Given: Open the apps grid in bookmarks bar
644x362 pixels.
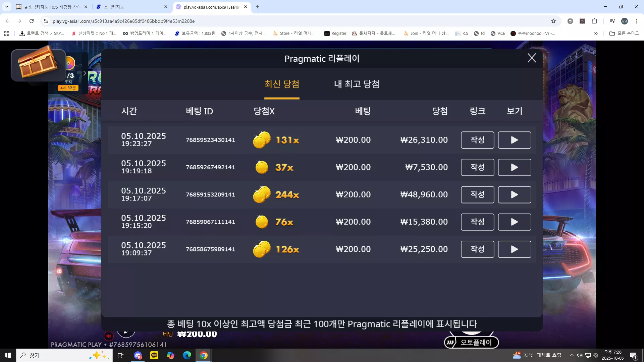Looking at the screenshot, I should point(7,34).
